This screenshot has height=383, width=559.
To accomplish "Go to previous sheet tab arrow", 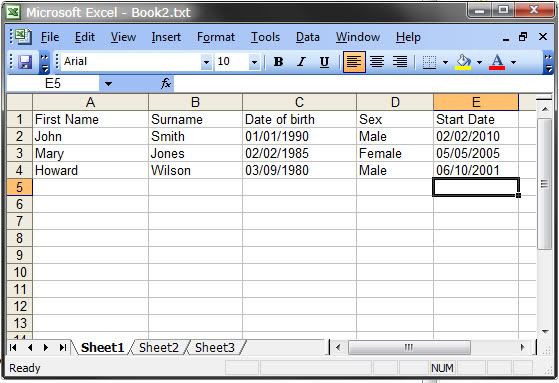I will point(30,347).
